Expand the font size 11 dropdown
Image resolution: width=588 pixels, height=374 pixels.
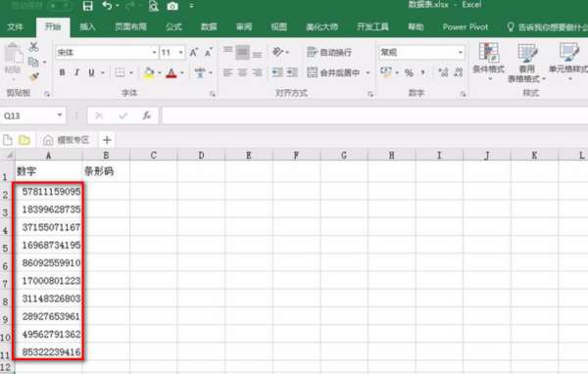click(x=181, y=53)
